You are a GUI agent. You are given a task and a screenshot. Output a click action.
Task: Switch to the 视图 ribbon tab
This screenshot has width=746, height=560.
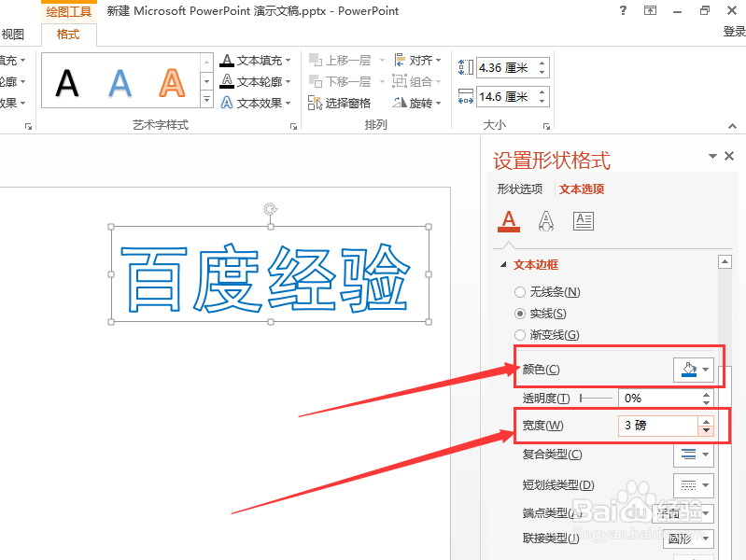[x=12, y=35]
